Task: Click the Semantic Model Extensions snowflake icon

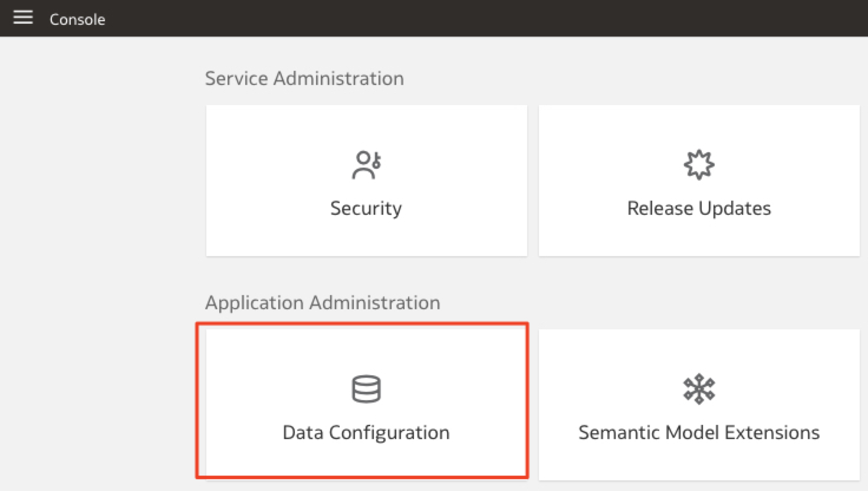Action: click(699, 389)
